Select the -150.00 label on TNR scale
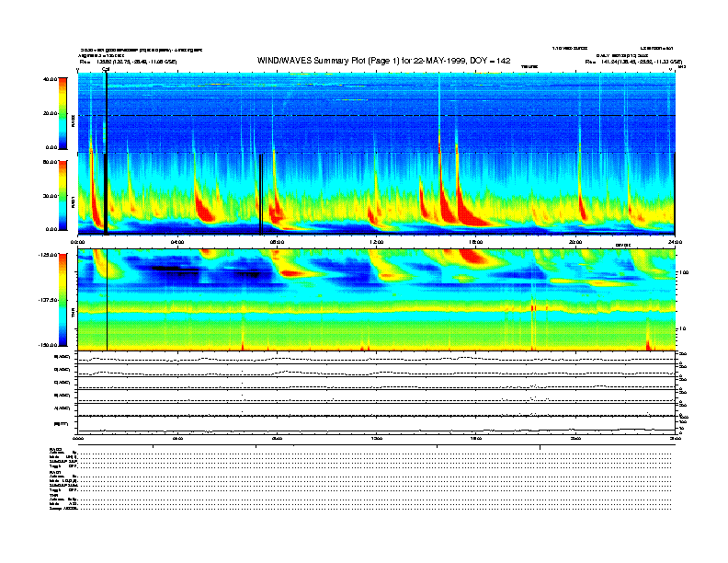Screen dimensions: 728x563 [48, 345]
